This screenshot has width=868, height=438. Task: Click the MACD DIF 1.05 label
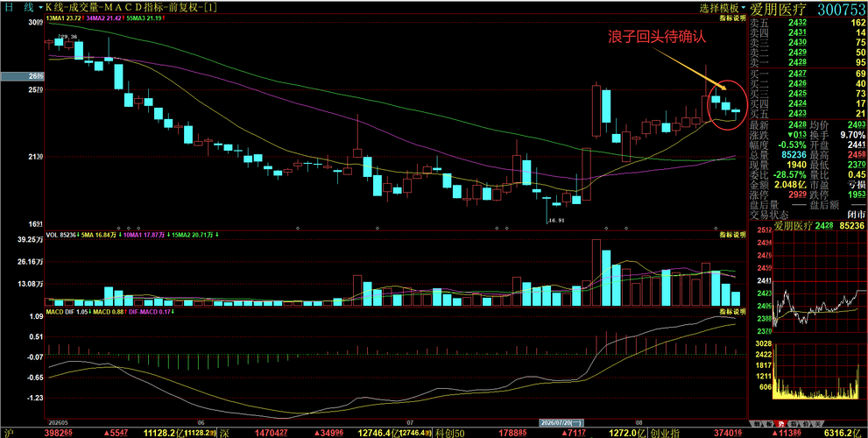coord(68,313)
